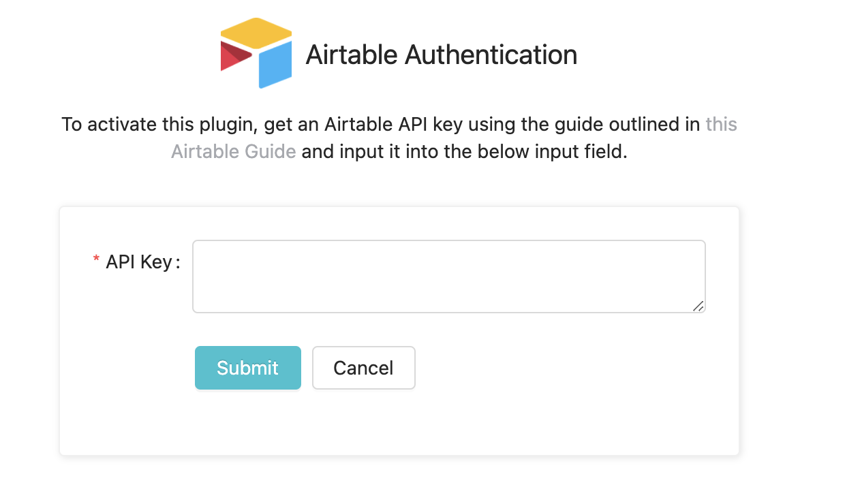The height and width of the screenshot is (504, 845).
Task: Click the word "Airtable" in the page heading
Action: (351, 54)
